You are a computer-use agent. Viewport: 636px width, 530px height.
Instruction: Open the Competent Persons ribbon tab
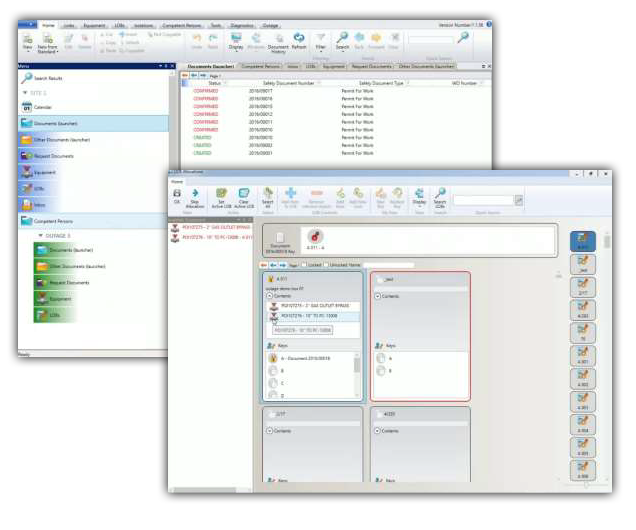pyautogui.click(x=181, y=26)
